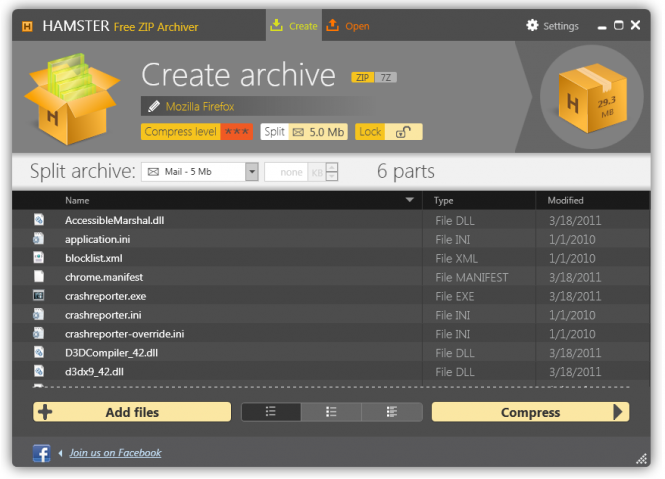Open Settings

[x=552, y=26]
